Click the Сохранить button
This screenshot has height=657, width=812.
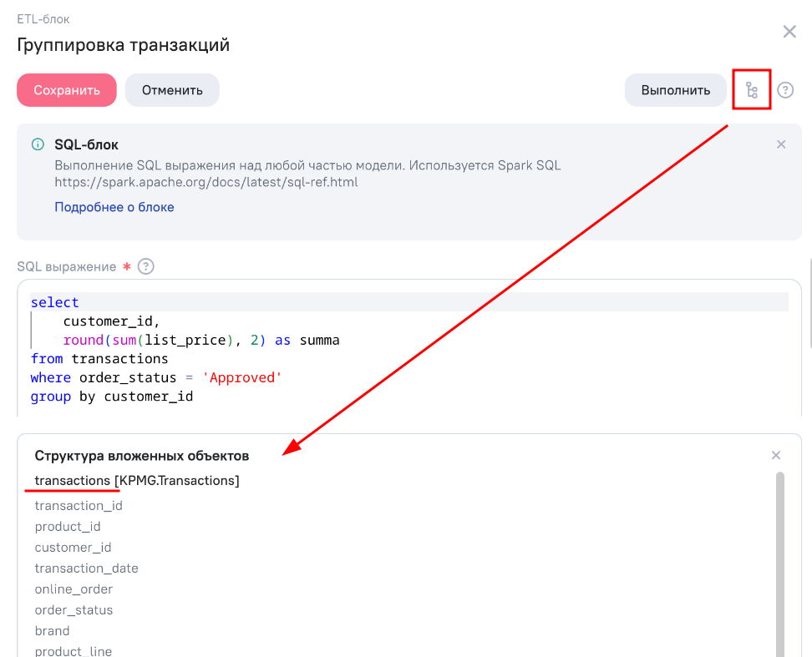click(67, 90)
